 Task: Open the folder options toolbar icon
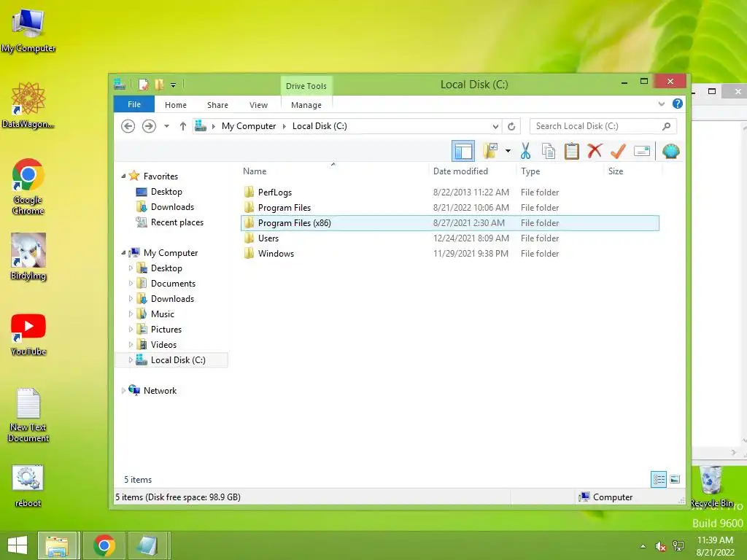point(490,151)
